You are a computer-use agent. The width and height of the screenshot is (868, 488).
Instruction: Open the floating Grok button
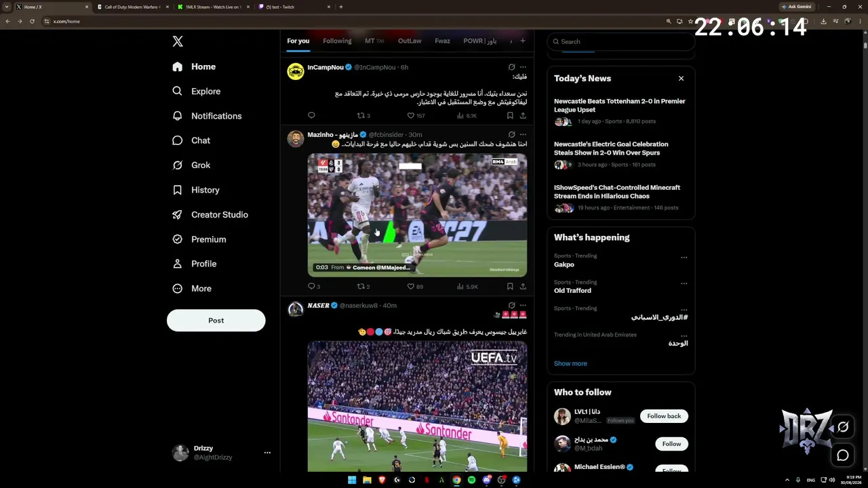(x=843, y=427)
